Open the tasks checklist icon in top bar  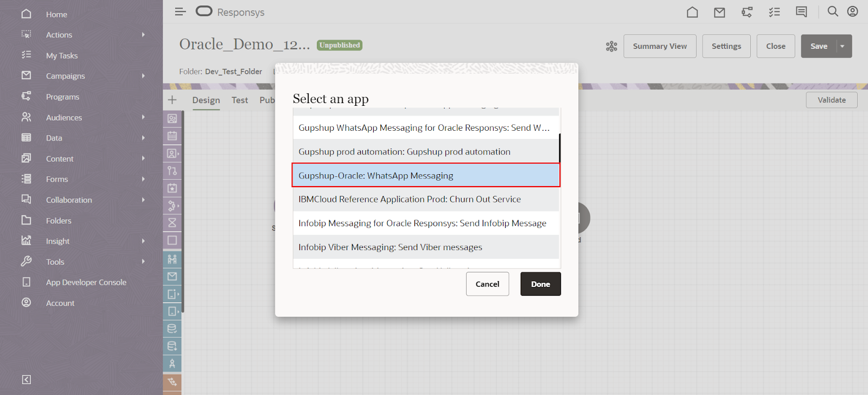[x=774, y=12]
